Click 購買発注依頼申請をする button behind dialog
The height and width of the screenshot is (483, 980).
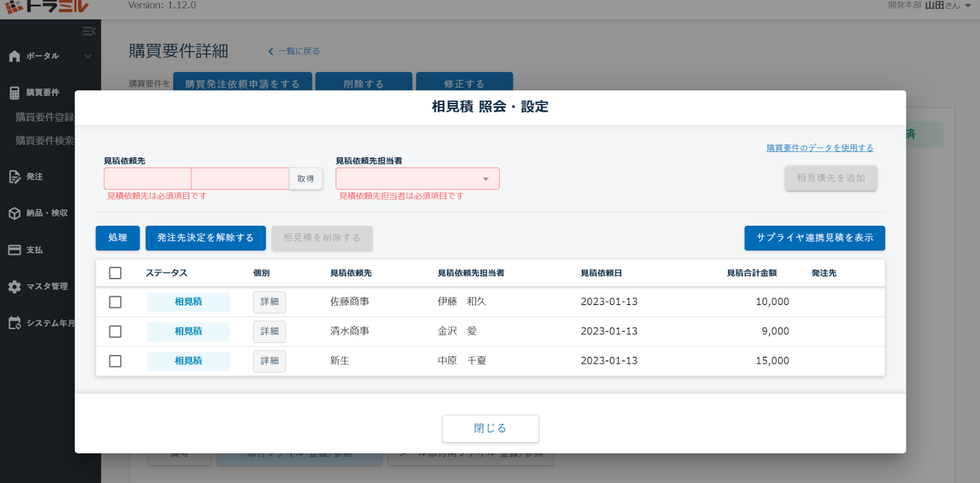pyautogui.click(x=243, y=81)
